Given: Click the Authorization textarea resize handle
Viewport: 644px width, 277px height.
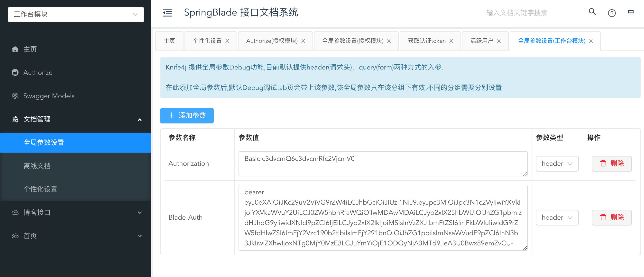Looking at the screenshot, I should point(524,174).
